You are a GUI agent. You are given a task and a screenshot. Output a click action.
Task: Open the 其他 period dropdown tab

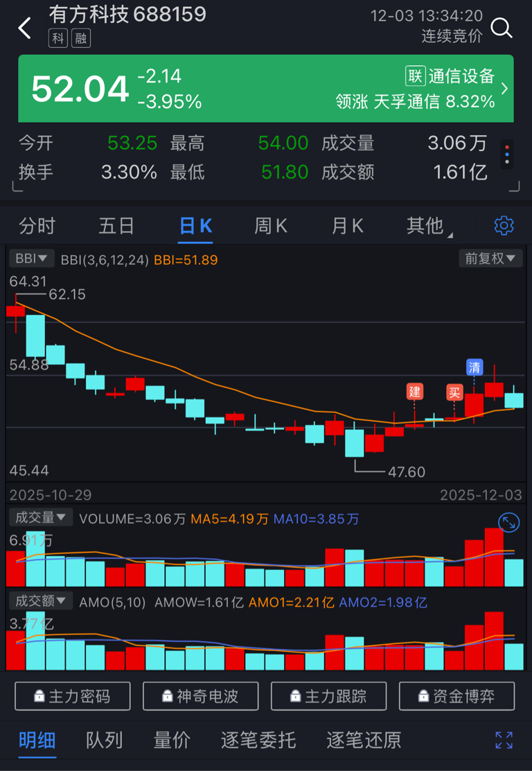click(x=428, y=226)
